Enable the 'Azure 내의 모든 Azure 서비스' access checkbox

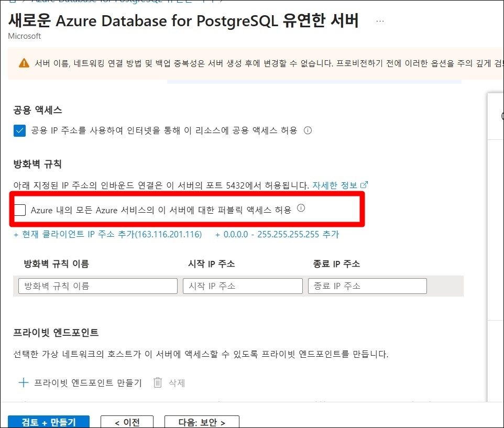point(20,210)
